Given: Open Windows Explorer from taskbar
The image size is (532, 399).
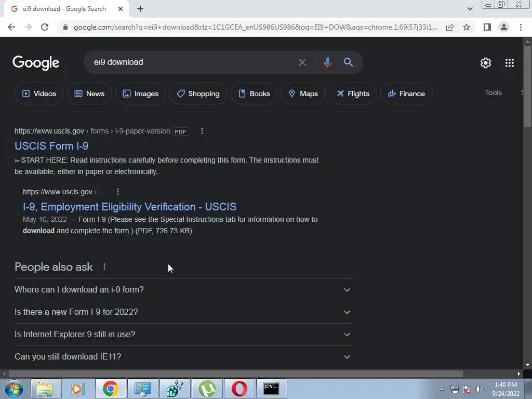Looking at the screenshot, I should (45, 389).
